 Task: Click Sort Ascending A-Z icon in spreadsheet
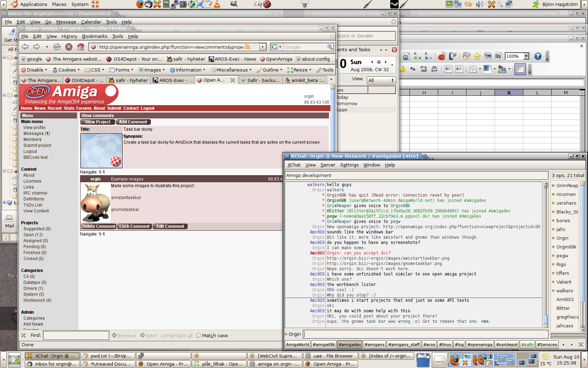417,56
